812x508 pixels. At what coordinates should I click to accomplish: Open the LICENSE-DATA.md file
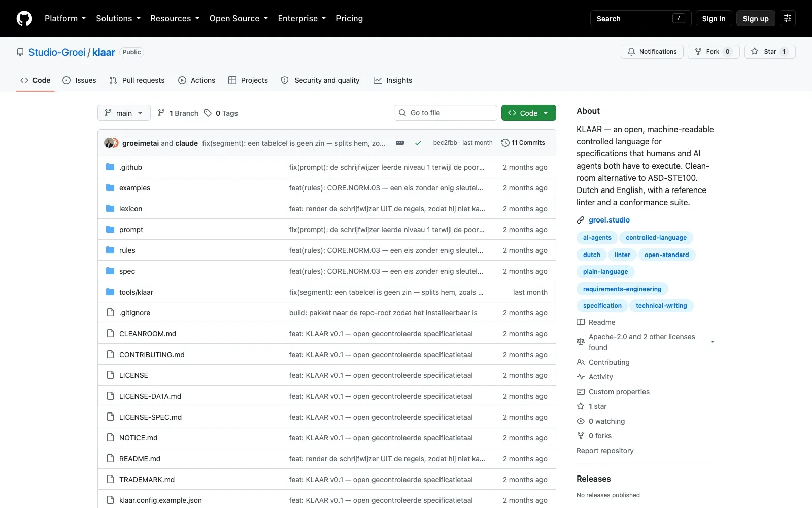click(150, 396)
